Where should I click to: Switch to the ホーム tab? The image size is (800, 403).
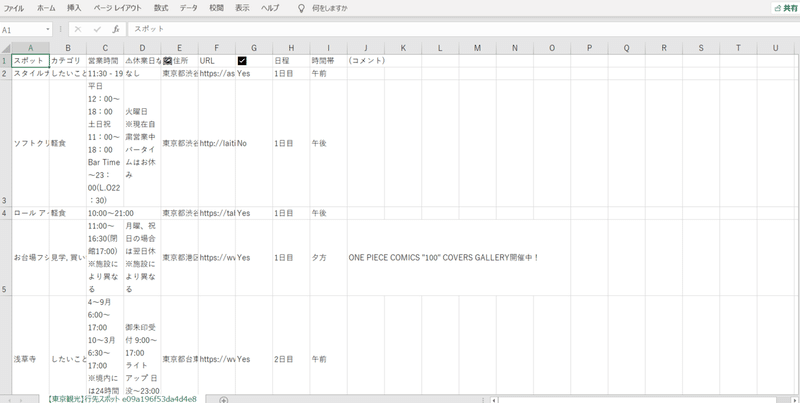tap(46, 8)
